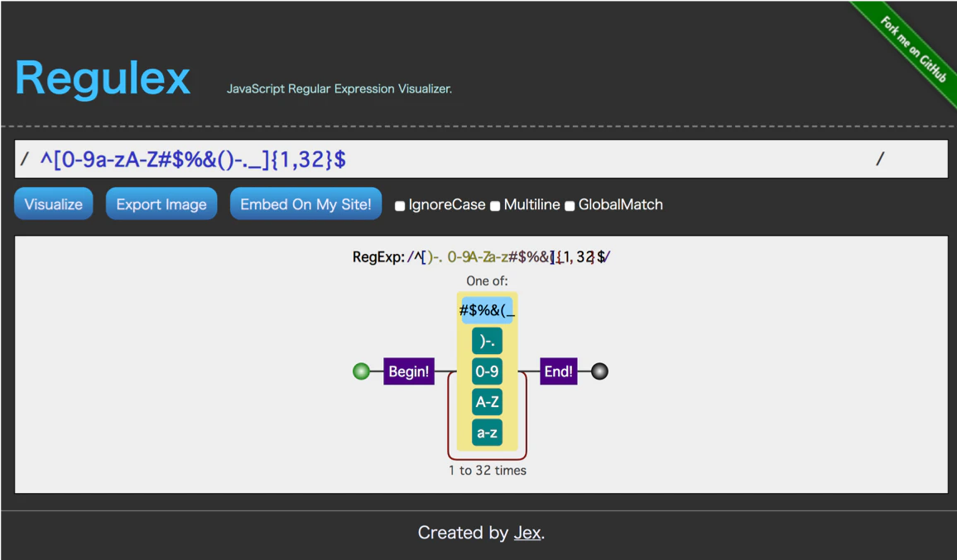This screenshot has height=560, width=957.
Task: Select the #$%&(_ character set box
Action: [x=487, y=310]
